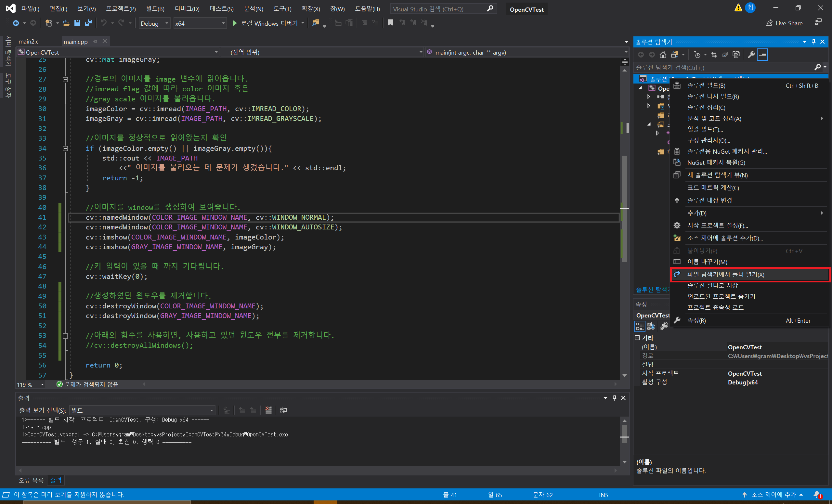Click the Save All toolbar icon

88,23
